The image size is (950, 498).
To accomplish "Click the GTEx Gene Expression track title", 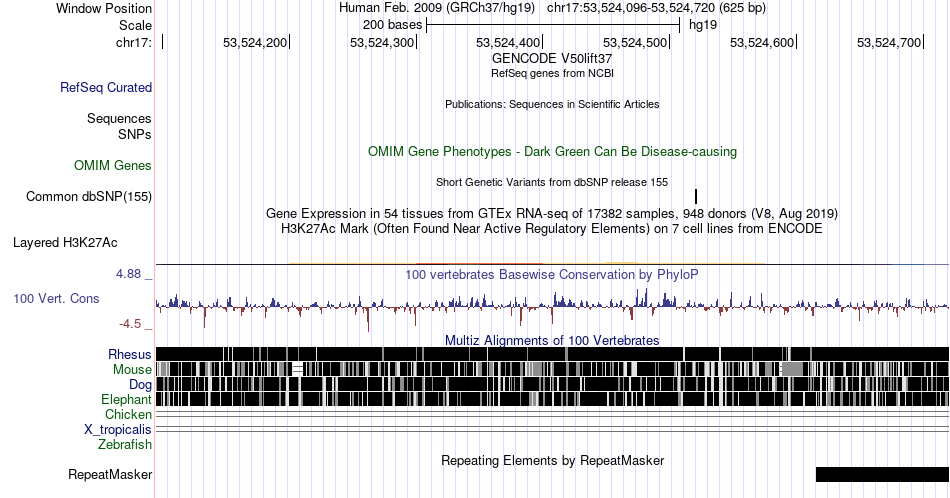I will coord(552,213).
